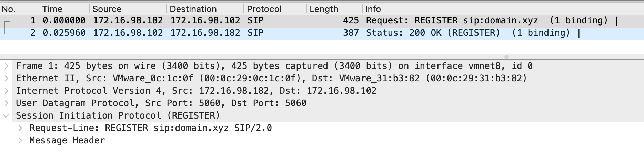Expand the Ethernet II section

(x=6, y=78)
